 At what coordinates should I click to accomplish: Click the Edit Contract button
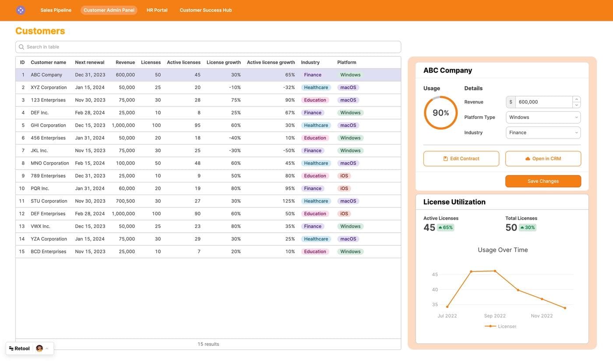click(462, 157)
